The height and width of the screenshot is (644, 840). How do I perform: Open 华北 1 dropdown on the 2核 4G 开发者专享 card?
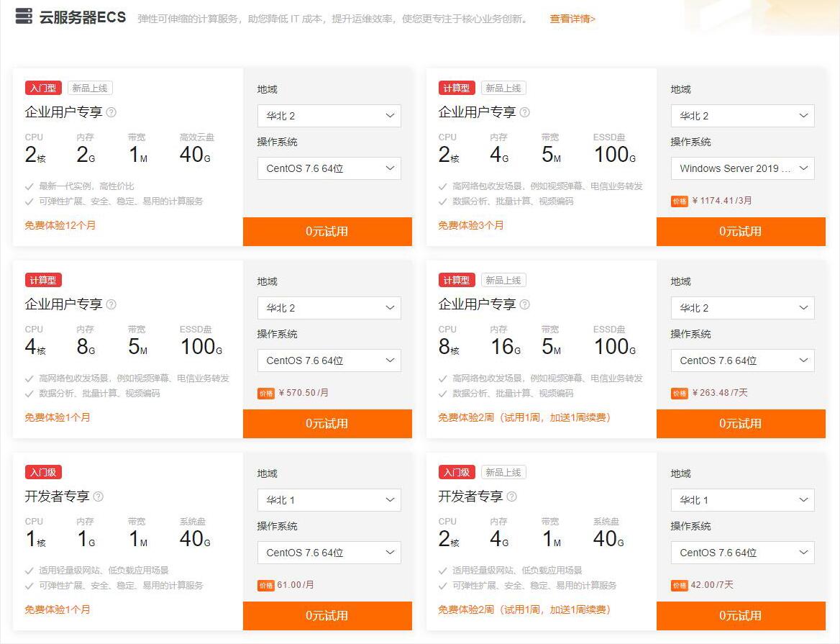click(x=742, y=500)
